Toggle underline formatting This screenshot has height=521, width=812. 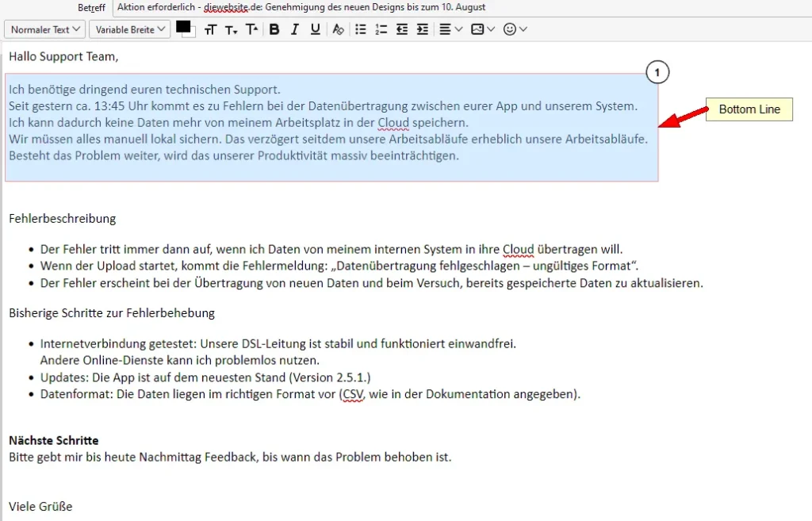pos(314,29)
